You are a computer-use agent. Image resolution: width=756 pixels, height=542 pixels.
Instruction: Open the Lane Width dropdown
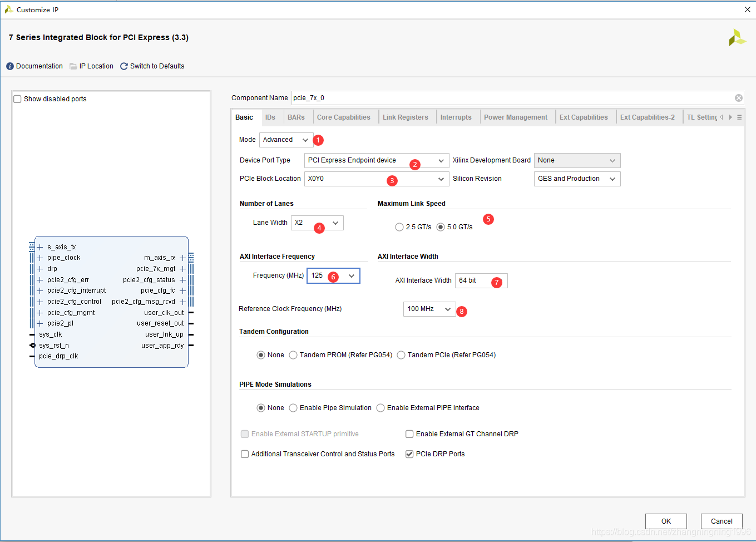[x=317, y=223]
